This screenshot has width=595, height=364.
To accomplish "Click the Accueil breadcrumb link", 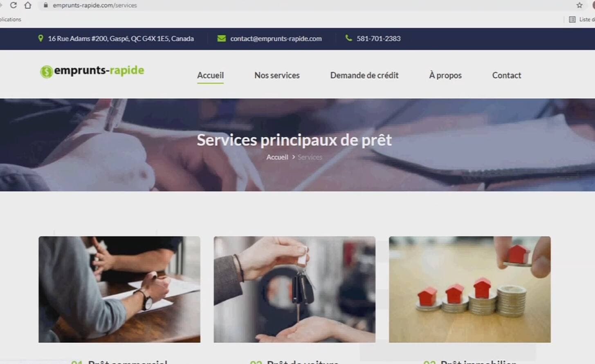I will coord(277,157).
